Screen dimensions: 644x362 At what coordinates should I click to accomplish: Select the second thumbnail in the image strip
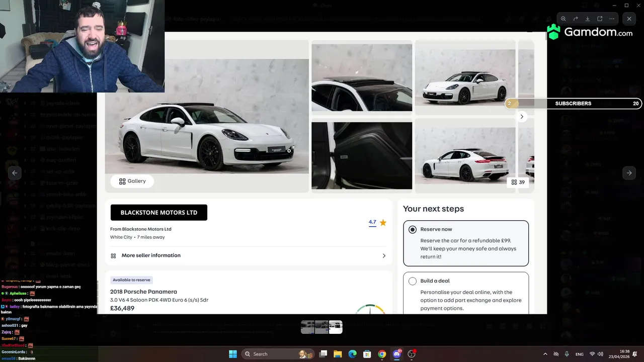click(321, 327)
